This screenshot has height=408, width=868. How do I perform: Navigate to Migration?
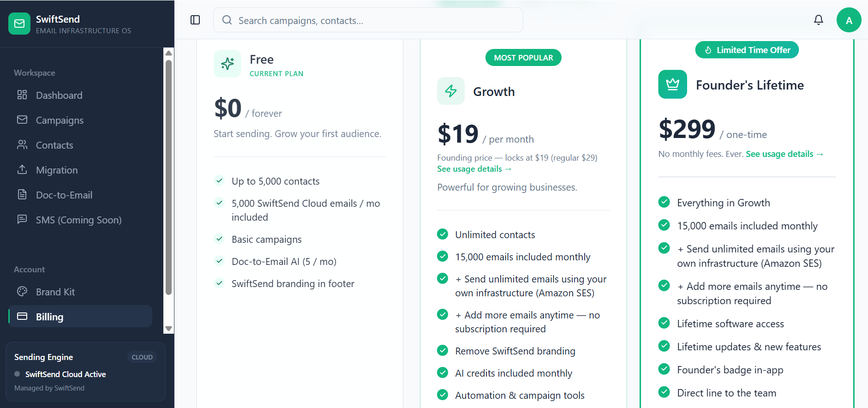tap(80, 170)
